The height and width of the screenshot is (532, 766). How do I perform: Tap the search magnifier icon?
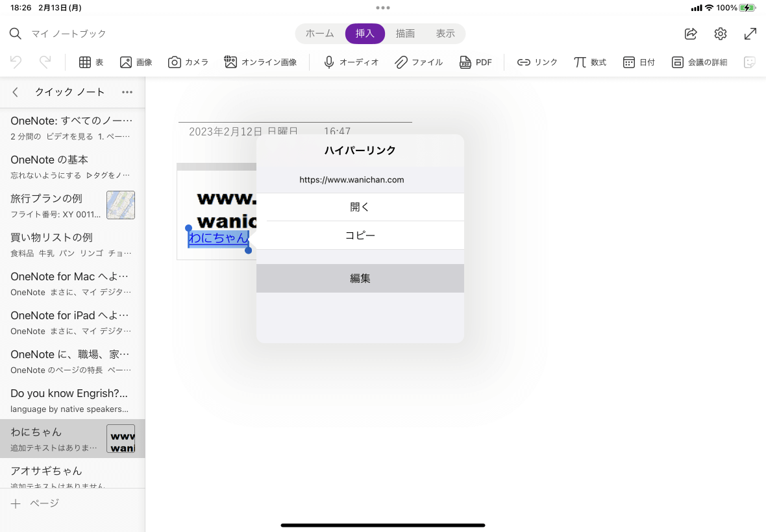(15, 34)
